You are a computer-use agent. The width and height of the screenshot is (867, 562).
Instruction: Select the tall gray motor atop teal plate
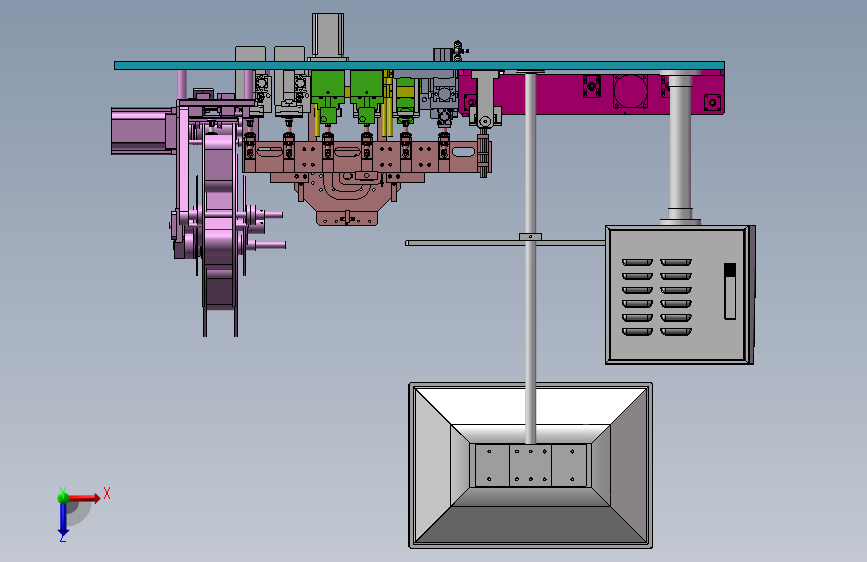point(328,35)
